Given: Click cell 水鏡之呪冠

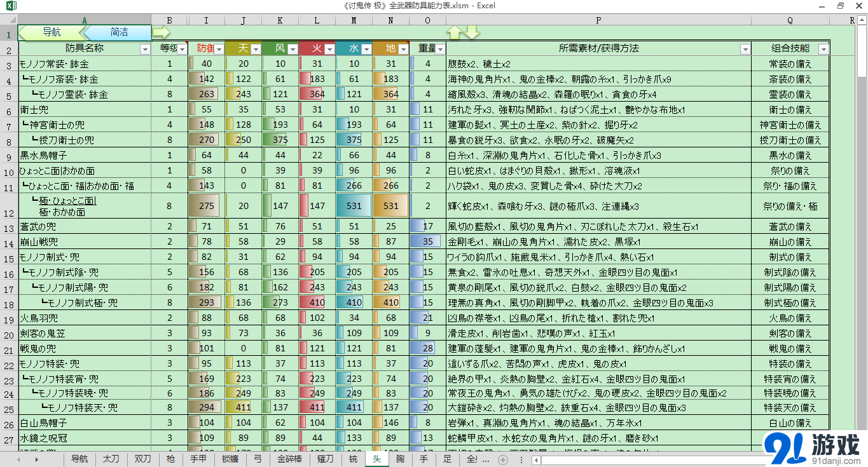Looking at the screenshot, I should (x=85, y=438).
